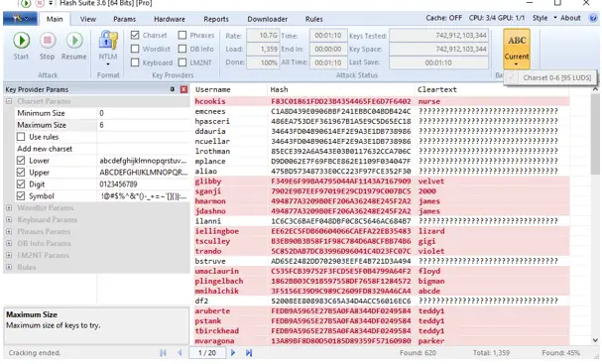This screenshot has width=602, height=364.
Task: Click the quick-access play icon in title bar
Action: (26, 3)
